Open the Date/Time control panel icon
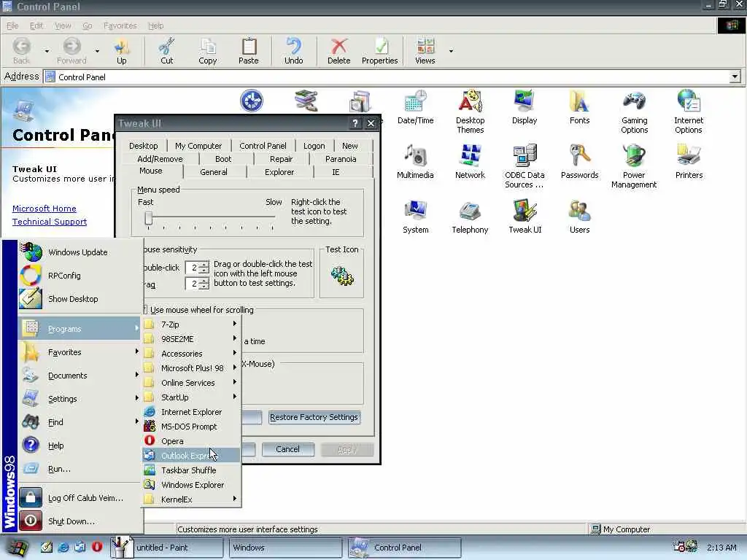Viewport: 747px width, 560px height. 415,108
